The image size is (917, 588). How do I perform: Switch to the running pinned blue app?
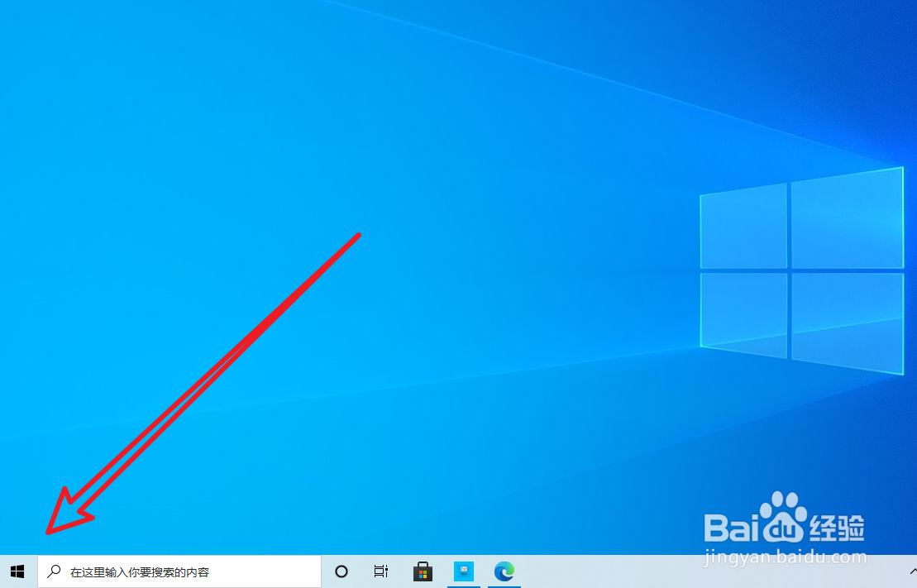tap(464, 571)
